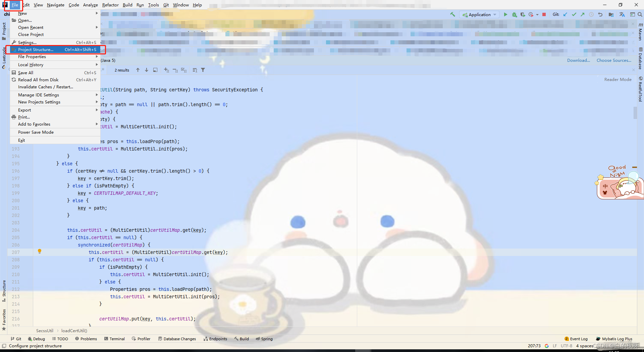Viewport: 644px width, 352px height.
Task: Click loadCertUtil() in the breadcrumb
Action: (74, 331)
